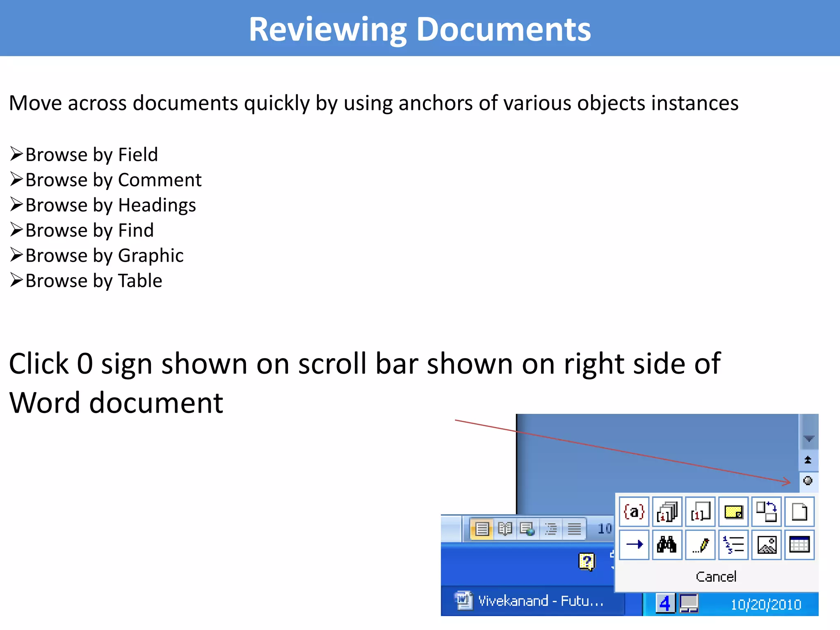Switch to Draft view

pos(574,529)
